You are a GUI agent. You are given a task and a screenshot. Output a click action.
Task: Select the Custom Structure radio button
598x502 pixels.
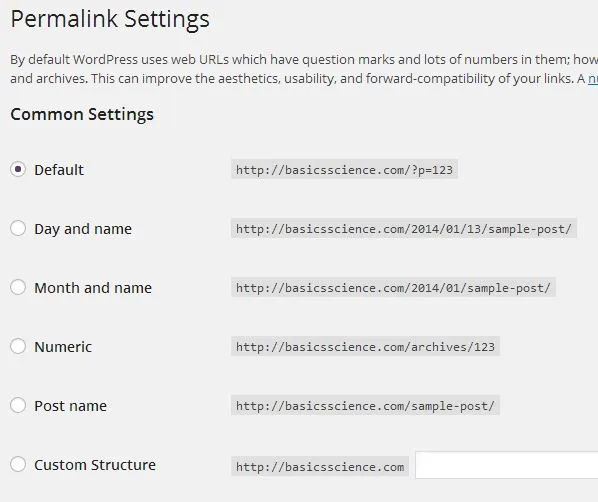click(x=18, y=464)
